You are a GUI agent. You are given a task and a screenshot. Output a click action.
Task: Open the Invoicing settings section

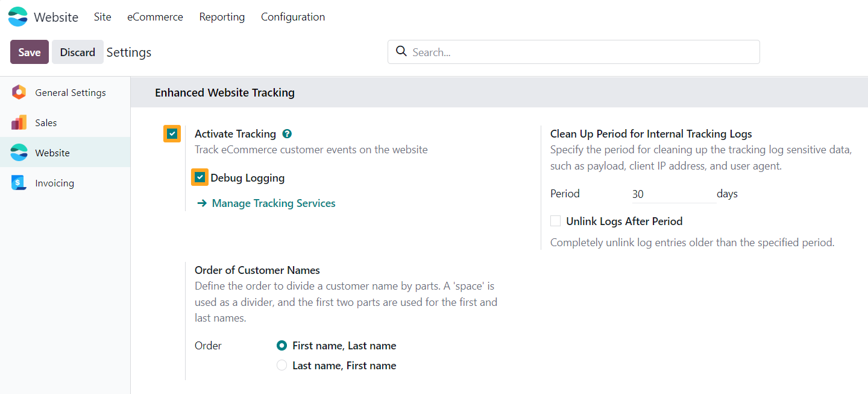tap(18, 182)
